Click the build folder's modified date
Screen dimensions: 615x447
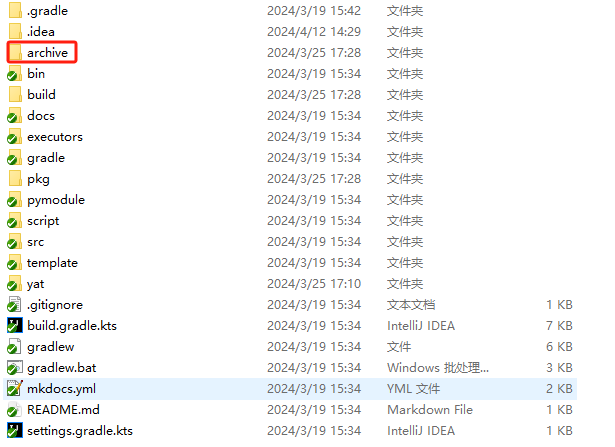(x=314, y=94)
